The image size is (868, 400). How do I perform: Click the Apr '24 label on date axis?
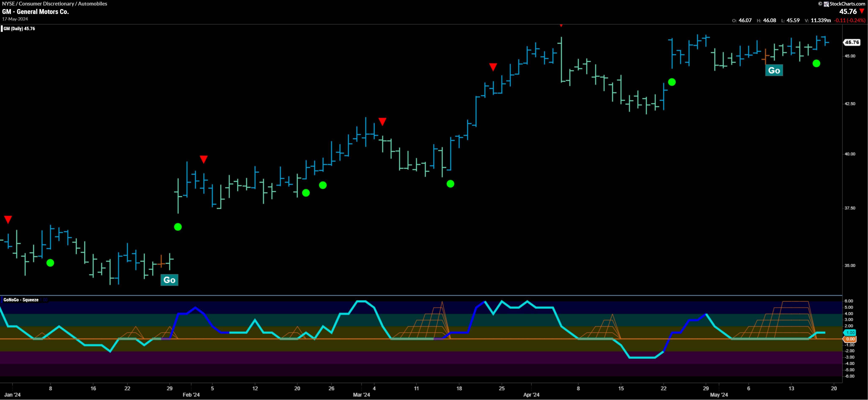pyautogui.click(x=531, y=395)
